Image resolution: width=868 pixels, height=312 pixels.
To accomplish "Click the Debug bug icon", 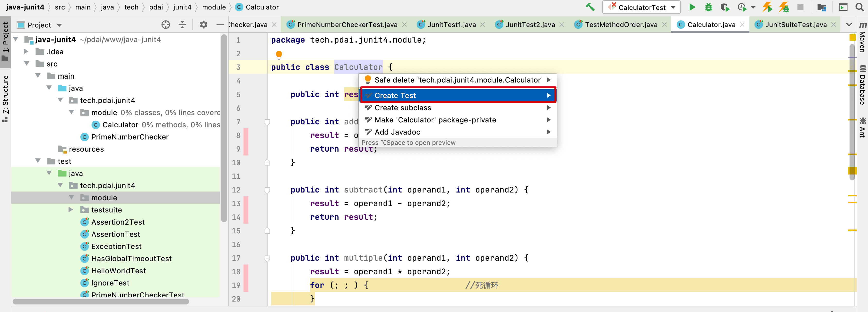I will point(708,7).
